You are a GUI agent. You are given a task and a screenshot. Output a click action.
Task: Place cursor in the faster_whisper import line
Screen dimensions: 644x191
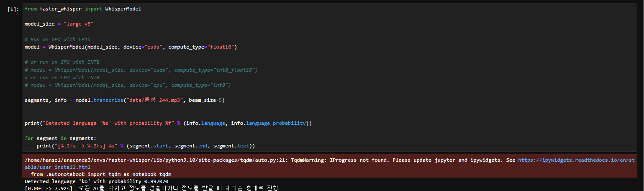tap(83, 9)
